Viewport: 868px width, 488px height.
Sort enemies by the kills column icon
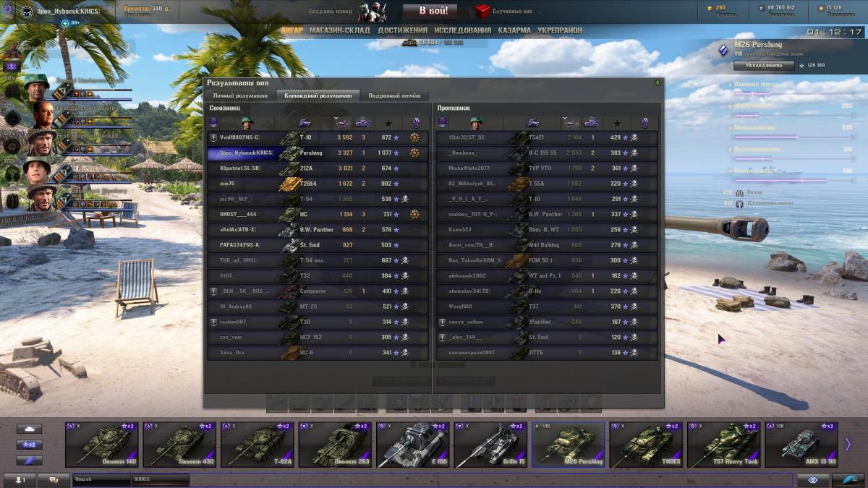(592, 123)
